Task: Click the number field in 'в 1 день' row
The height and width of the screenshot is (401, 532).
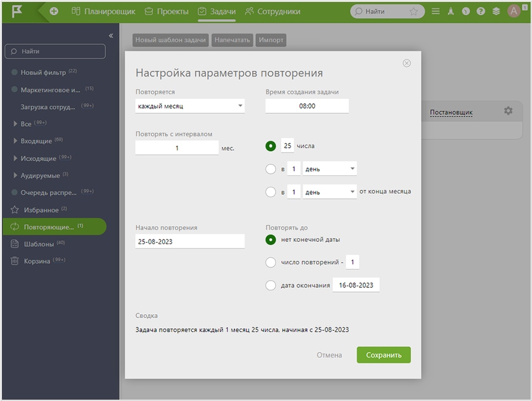Action: coord(294,169)
